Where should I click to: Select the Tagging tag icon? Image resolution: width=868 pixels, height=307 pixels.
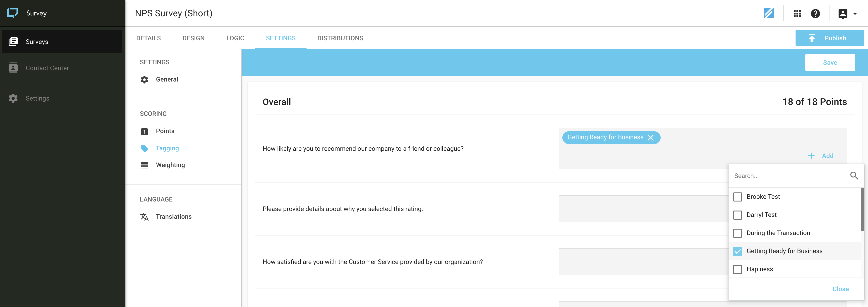coord(145,148)
